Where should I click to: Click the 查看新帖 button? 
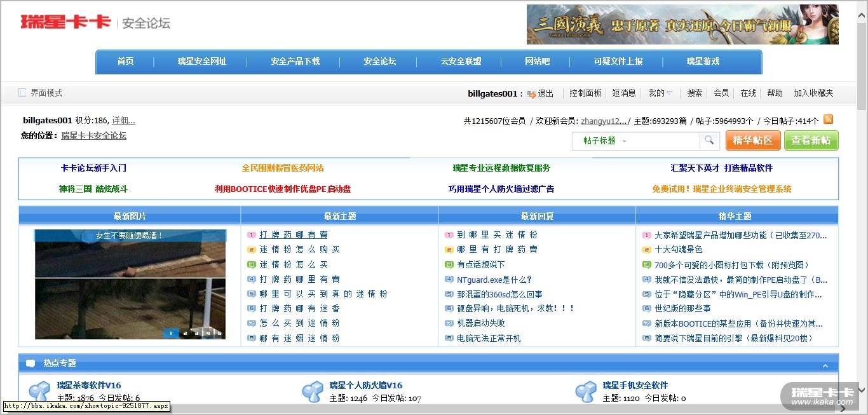click(x=811, y=140)
